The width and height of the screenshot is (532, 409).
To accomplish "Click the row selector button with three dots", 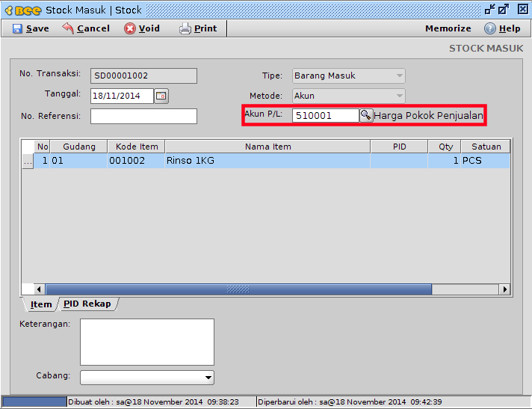I will coord(28,161).
